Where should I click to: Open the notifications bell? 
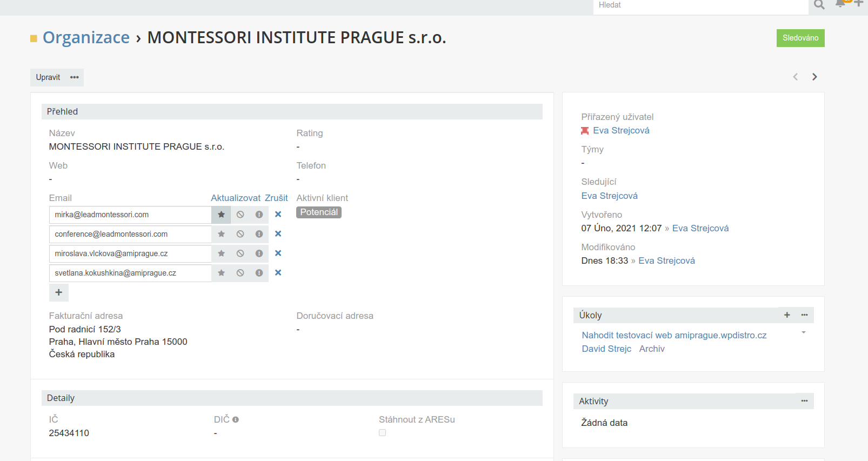coord(840,3)
